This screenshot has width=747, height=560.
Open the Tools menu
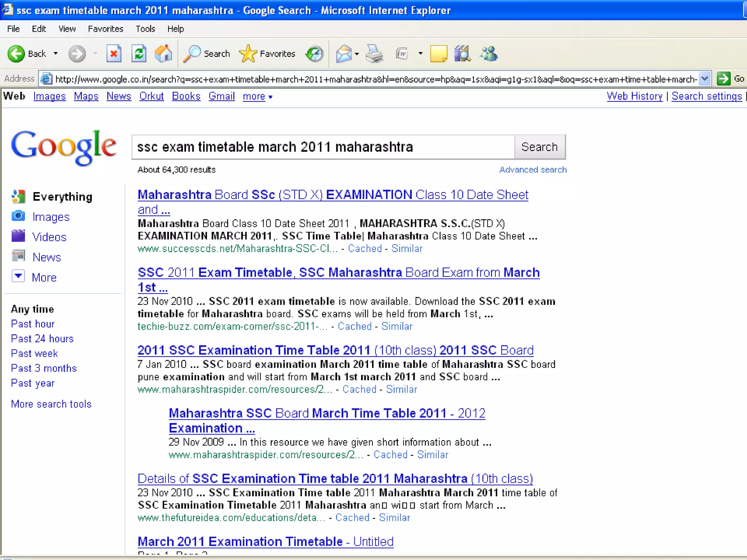tap(145, 29)
